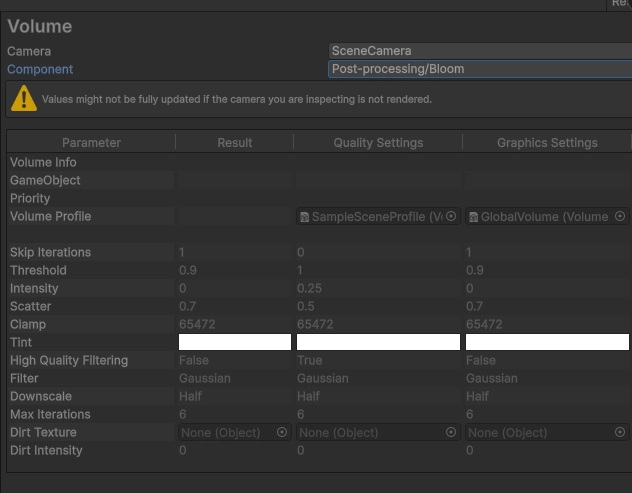Click Quality Settings Dirt Texture None (Object) field

pos(378,433)
